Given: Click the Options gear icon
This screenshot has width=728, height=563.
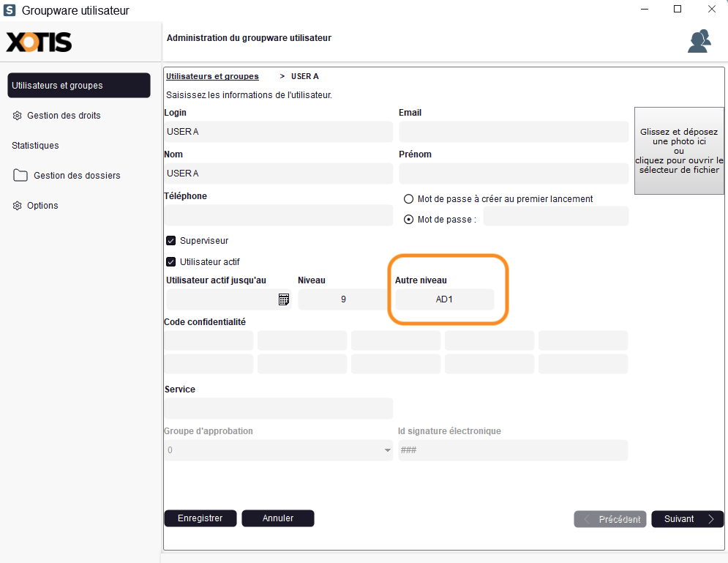Looking at the screenshot, I should (18, 206).
